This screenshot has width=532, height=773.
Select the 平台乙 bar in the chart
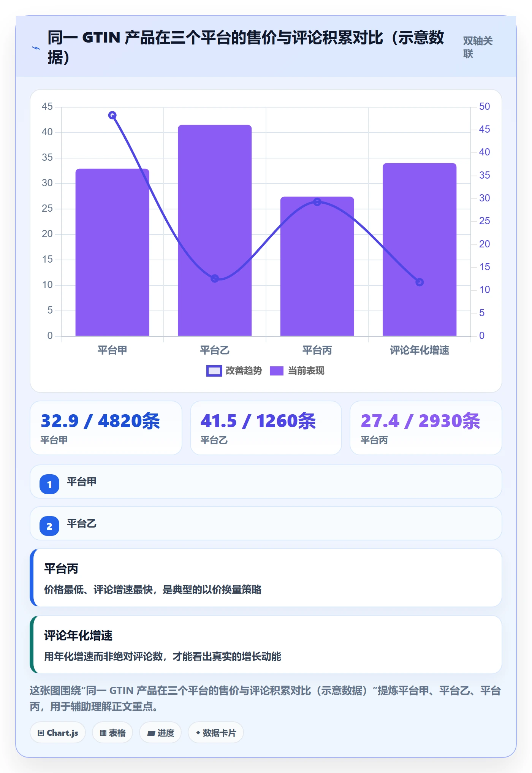215,230
